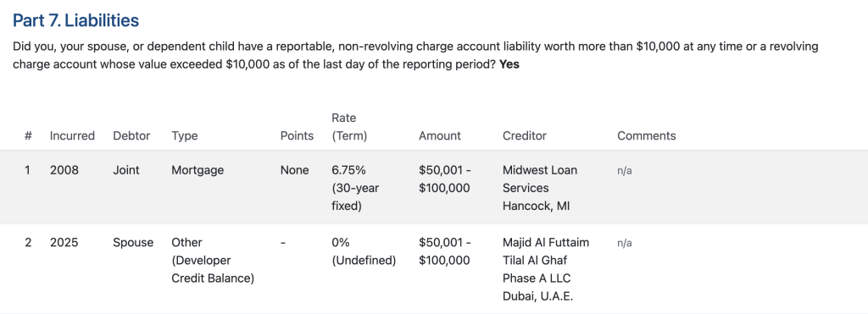The image size is (868, 314).
Task: Click the Developer Credit Balance type cell
Action: (x=213, y=261)
